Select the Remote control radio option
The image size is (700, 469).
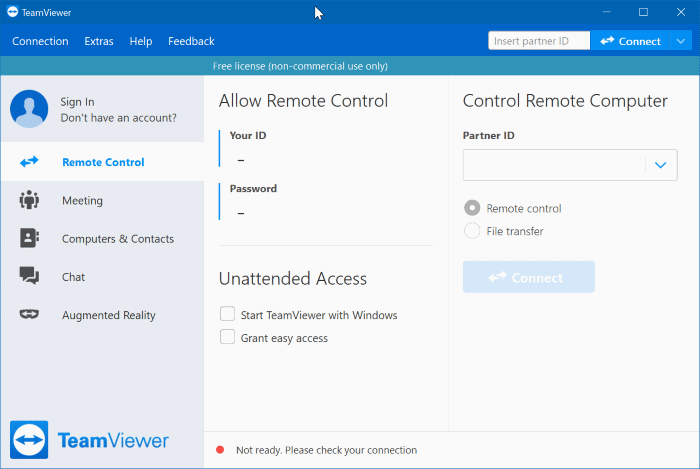click(472, 208)
